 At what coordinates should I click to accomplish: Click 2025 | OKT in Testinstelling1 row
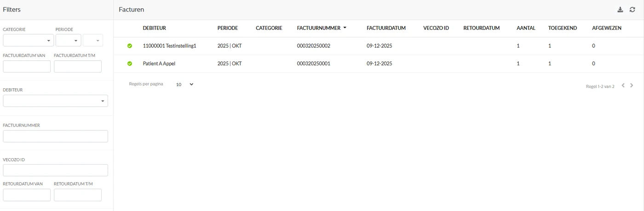pos(230,46)
